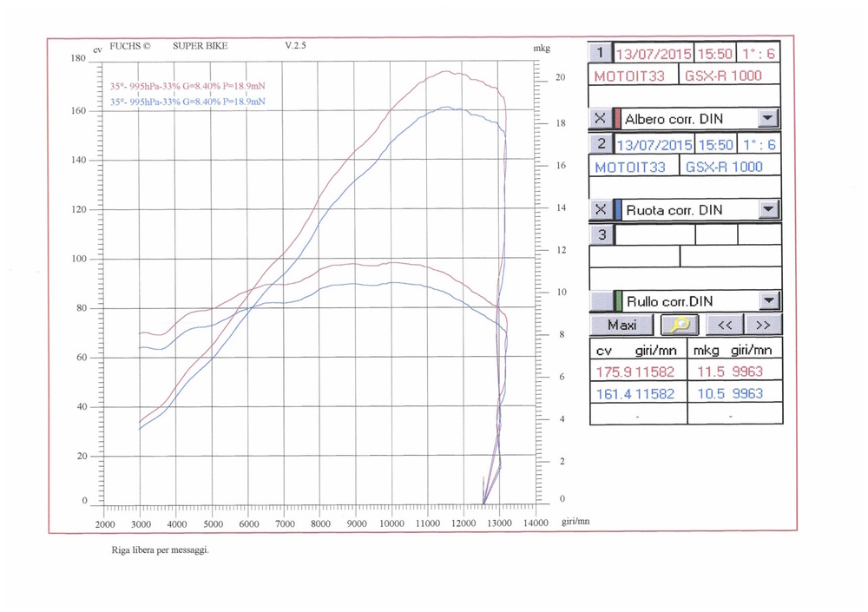
Task: Select run slot number 1 button
Action: click(601, 53)
